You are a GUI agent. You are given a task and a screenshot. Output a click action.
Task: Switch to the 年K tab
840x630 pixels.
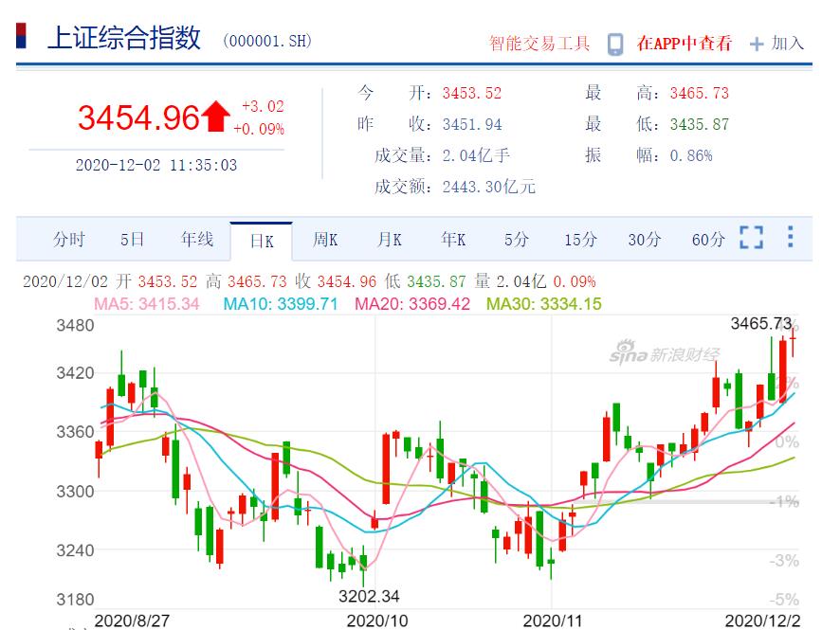[453, 240]
